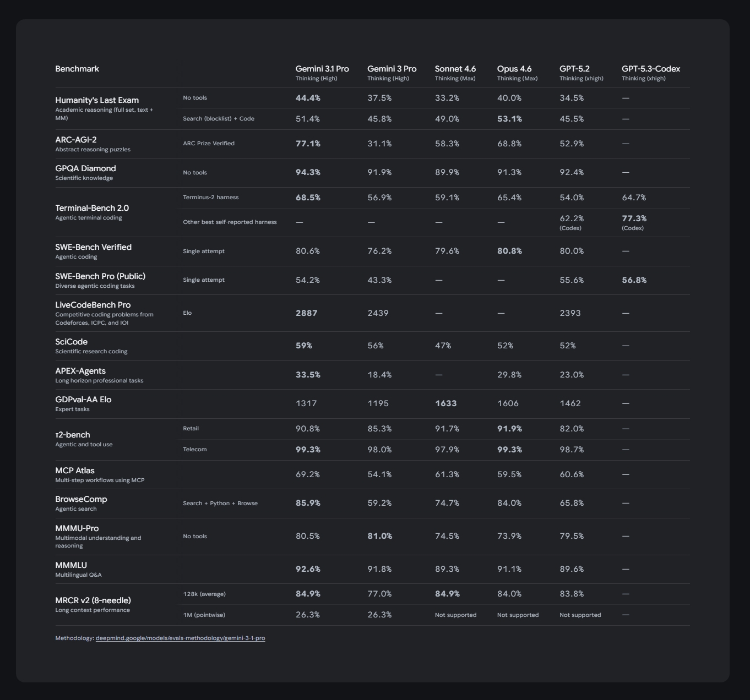Select the "1M (pointwise)" condition label
The height and width of the screenshot is (700, 750).
[x=204, y=615]
